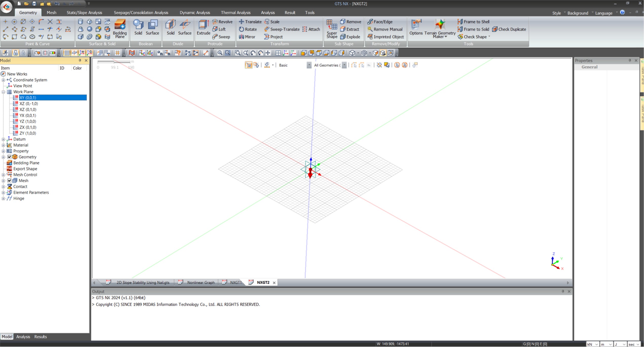The image size is (644, 347).
Task: Open the kN force unit dropdown
Action: click(593, 344)
